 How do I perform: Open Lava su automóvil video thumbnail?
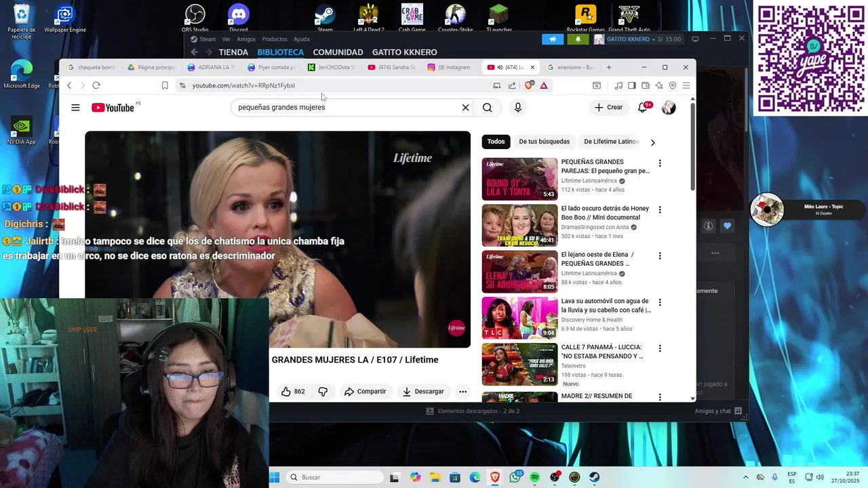[x=519, y=318]
